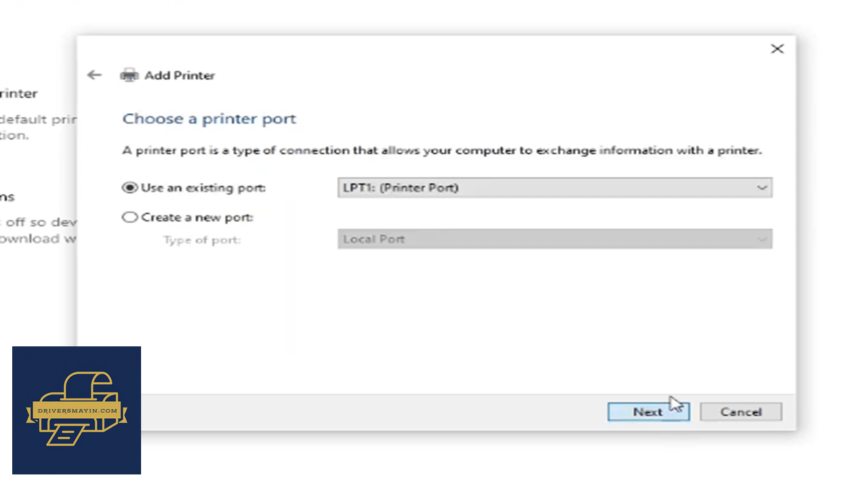Image resolution: width=868 pixels, height=488 pixels.
Task: Click the Choose a printer port heading
Action: 209,119
